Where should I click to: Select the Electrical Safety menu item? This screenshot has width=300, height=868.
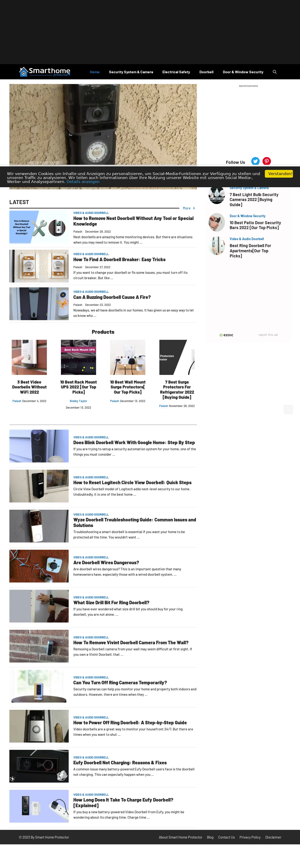176,72
